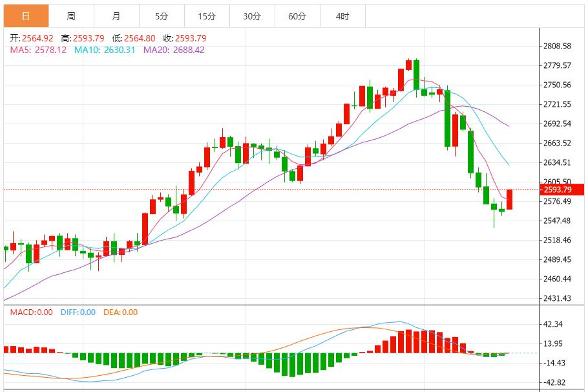588x392 pixels.
Task: Click the 收 closing price value
Action: pos(191,38)
